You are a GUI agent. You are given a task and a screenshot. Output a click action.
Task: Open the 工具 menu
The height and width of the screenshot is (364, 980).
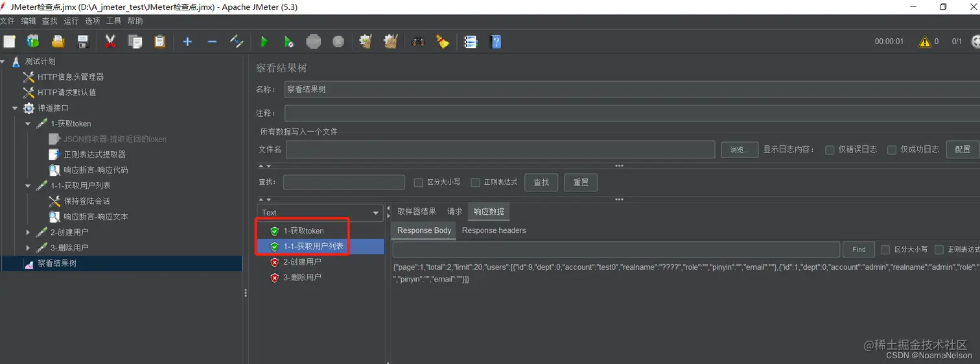click(x=114, y=21)
